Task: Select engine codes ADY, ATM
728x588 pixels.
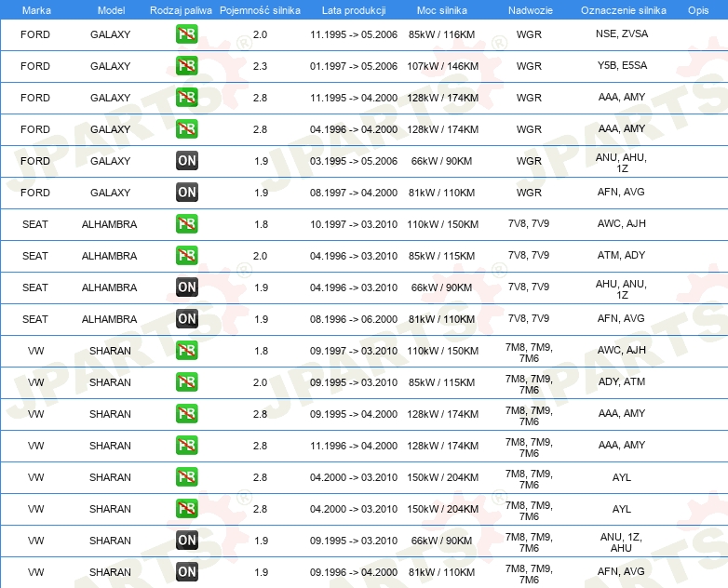Action: [621, 381]
